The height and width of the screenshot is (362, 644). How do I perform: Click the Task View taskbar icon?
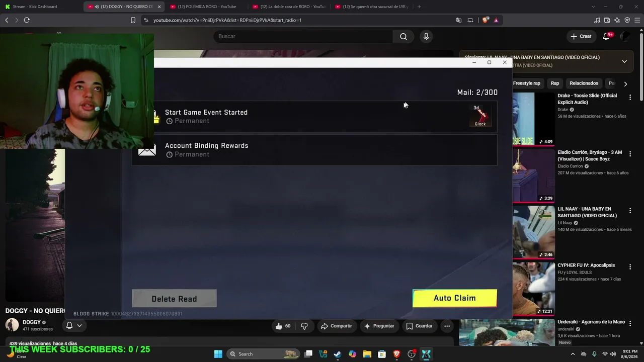[x=308, y=354]
